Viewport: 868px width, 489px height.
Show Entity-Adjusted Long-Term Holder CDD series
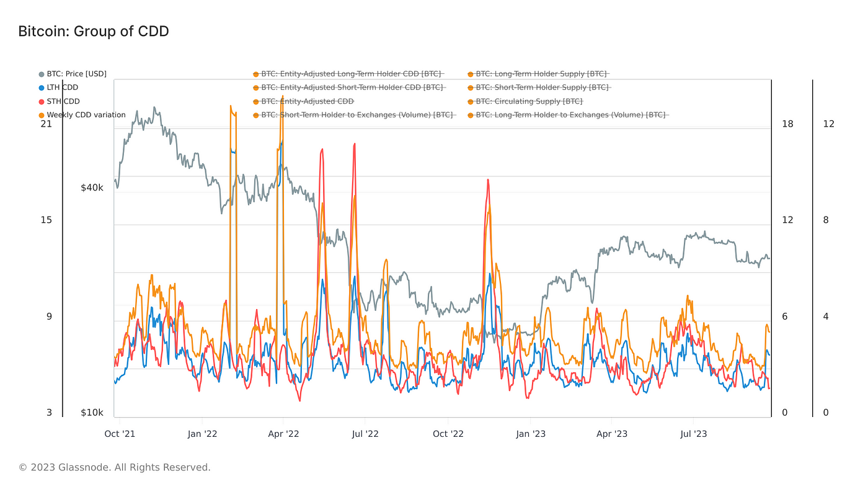click(x=347, y=74)
